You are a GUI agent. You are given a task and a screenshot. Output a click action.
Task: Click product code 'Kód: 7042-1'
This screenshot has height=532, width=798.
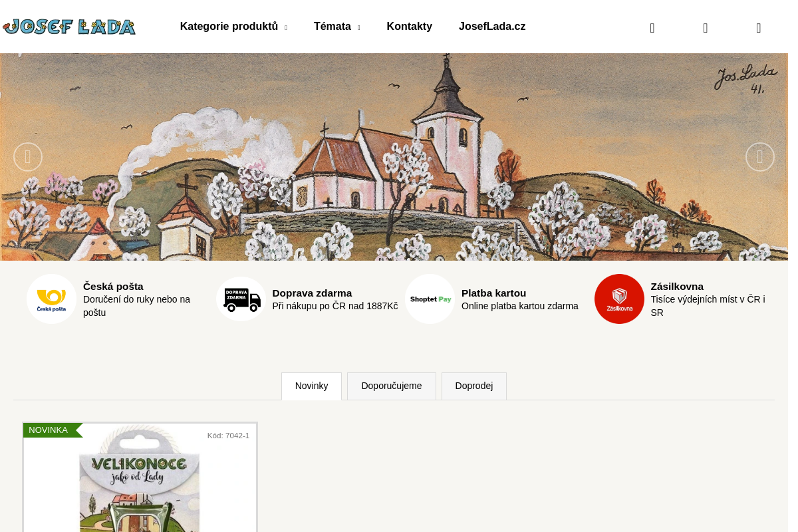[x=228, y=436]
